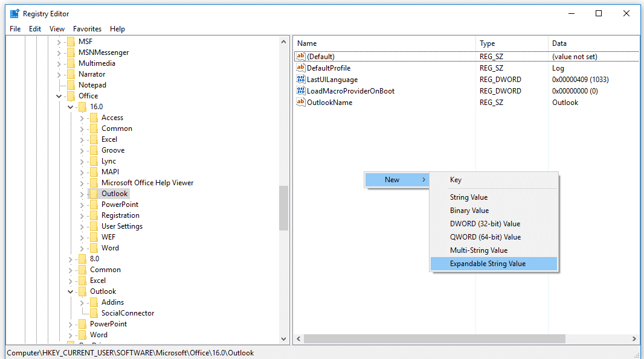The width and height of the screenshot is (644, 359).
Task: Click the Registry Editor app icon
Action: 14,13
